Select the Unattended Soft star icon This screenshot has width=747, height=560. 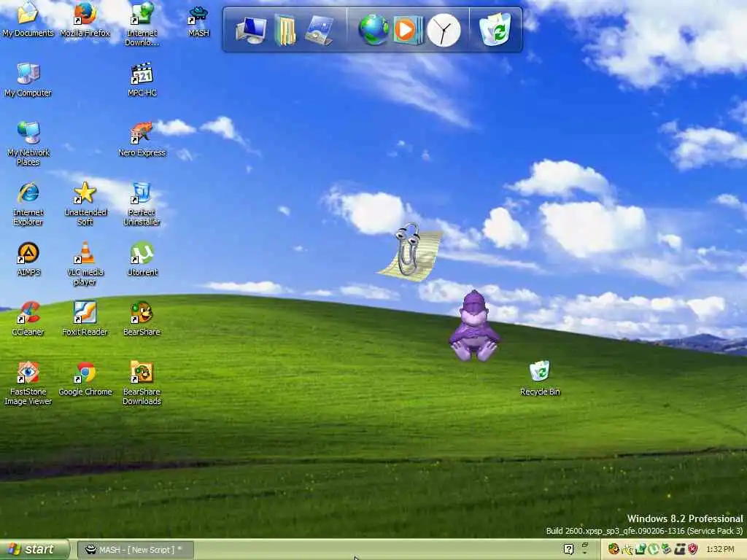[x=85, y=204]
